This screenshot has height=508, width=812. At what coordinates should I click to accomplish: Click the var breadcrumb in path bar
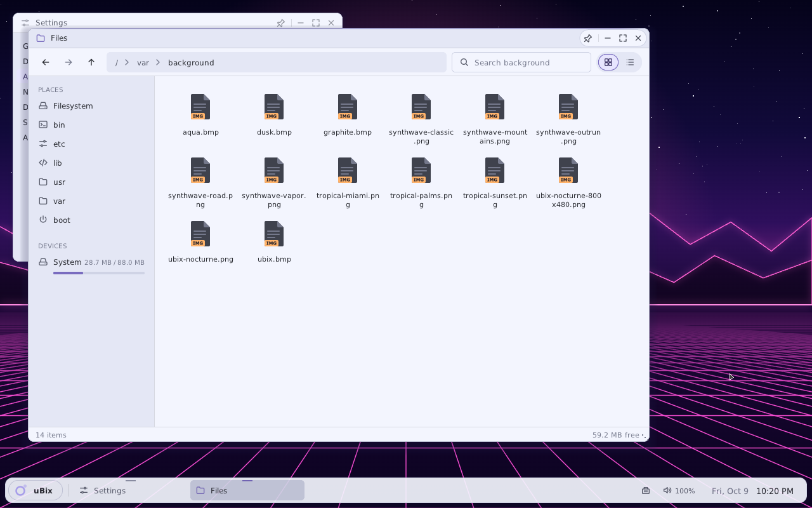[x=143, y=62]
